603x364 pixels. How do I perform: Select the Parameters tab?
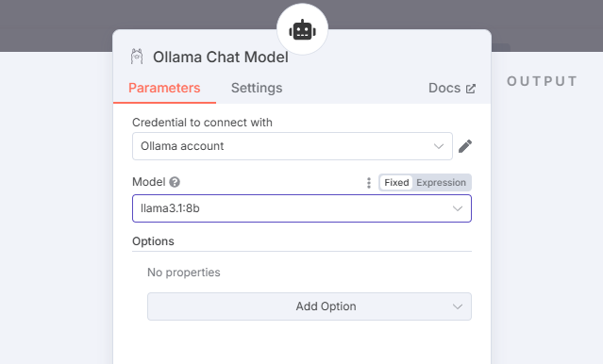click(164, 88)
